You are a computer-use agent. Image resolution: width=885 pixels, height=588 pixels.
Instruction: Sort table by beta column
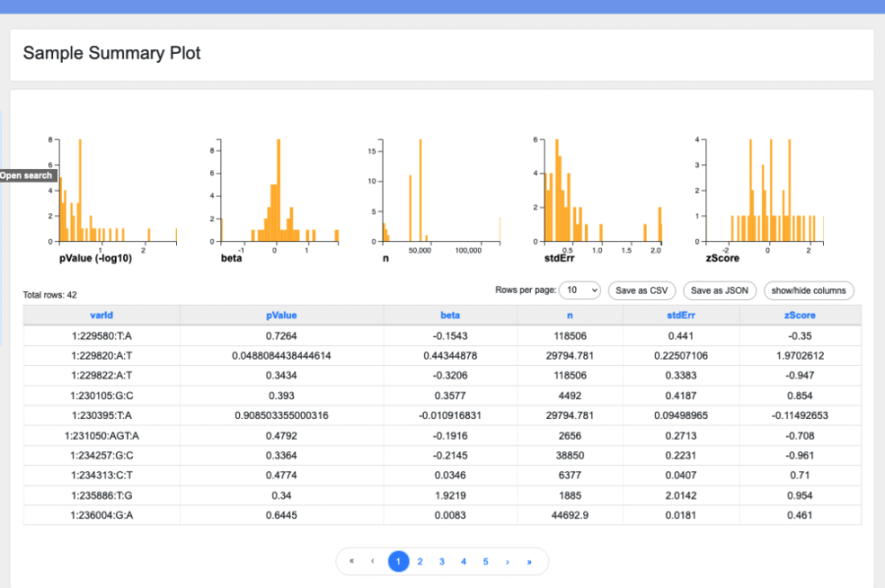(449, 316)
